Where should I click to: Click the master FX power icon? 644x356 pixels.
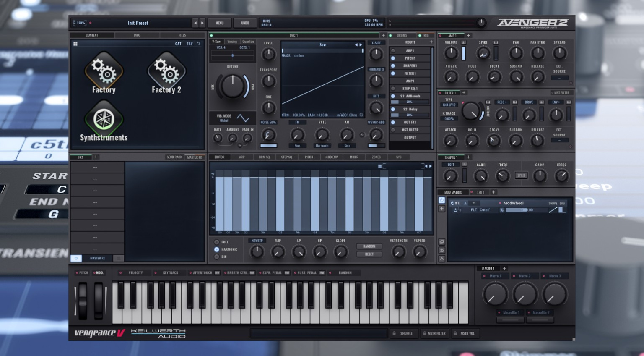tap(76, 258)
